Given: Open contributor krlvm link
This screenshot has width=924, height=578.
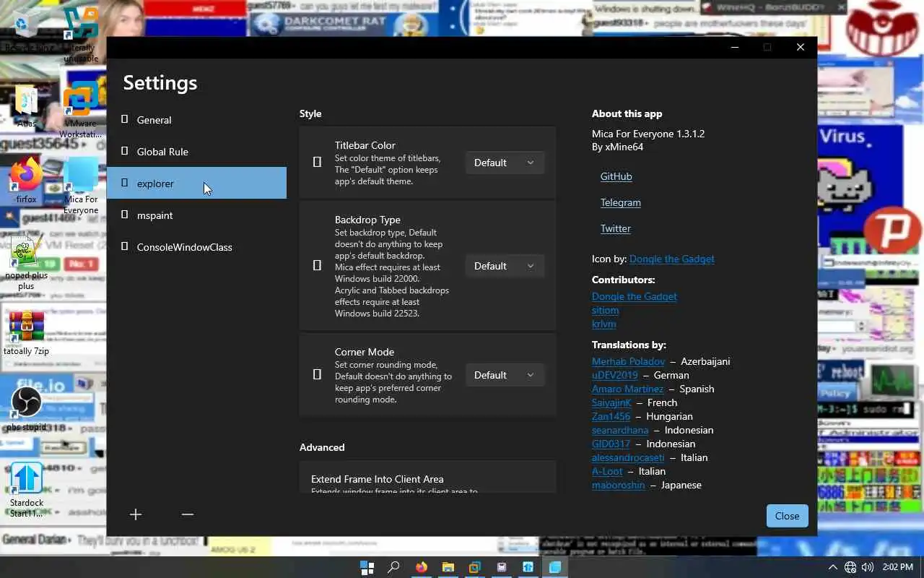Looking at the screenshot, I should (603, 324).
